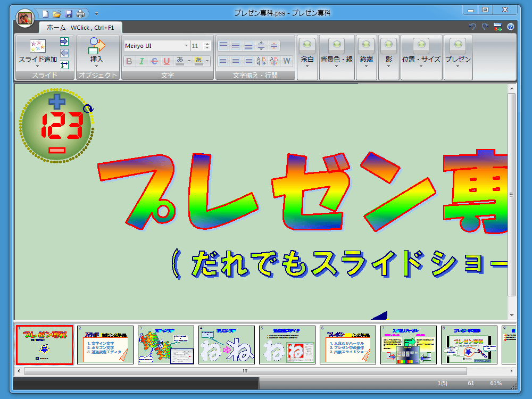Image resolution: width=532 pixels, height=399 pixels.
Task: Open the highlight color dropdown arrow
Action: coord(207,61)
